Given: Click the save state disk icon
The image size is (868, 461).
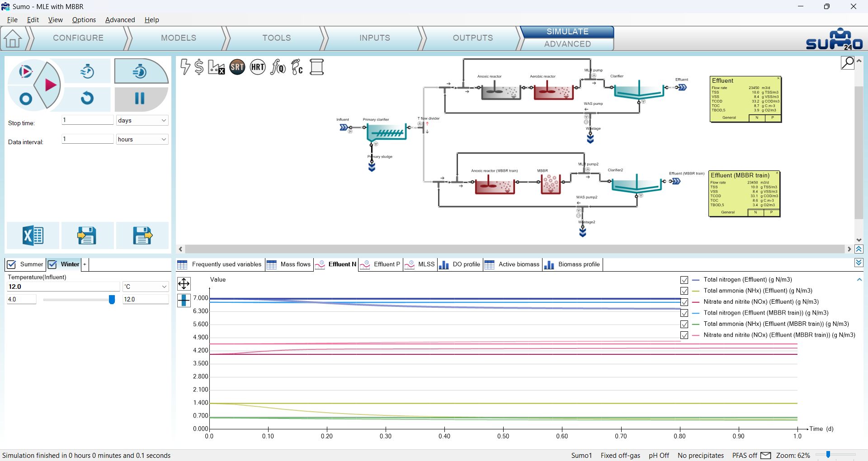Looking at the screenshot, I should click(x=142, y=235).
